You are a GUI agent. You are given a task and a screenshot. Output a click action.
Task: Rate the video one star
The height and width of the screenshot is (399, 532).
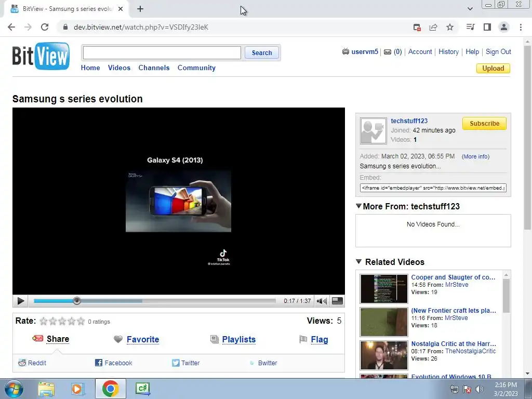pyautogui.click(x=44, y=321)
